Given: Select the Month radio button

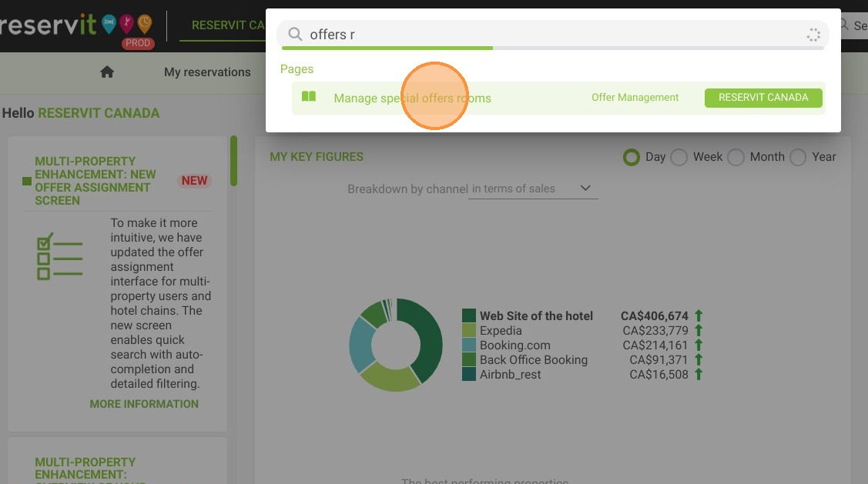Looking at the screenshot, I should 736,157.
